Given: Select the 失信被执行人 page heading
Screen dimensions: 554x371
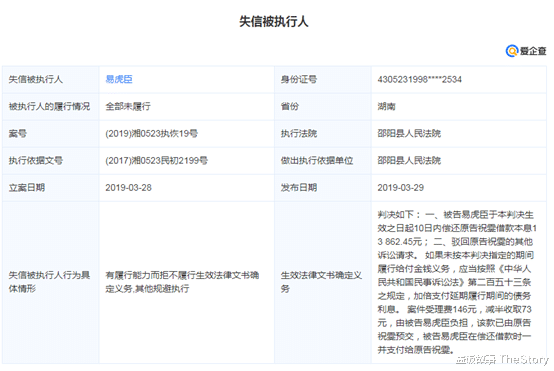Looking at the screenshot, I should (x=274, y=22).
